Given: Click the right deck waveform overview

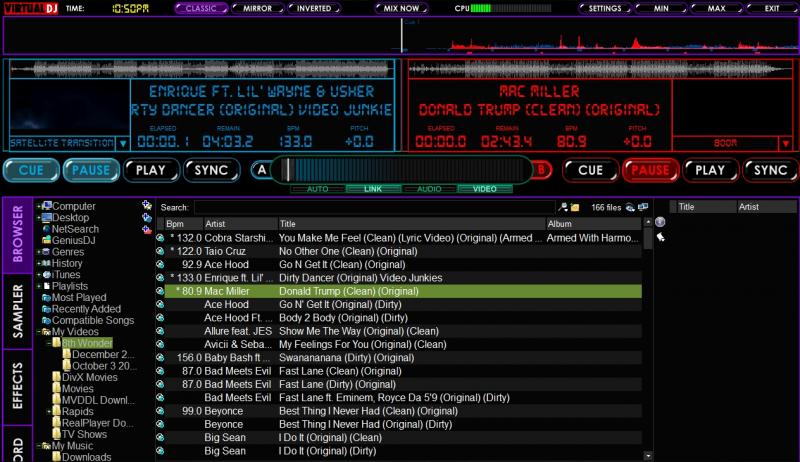Looking at the screenshot, I should click(x=600, y=69).
